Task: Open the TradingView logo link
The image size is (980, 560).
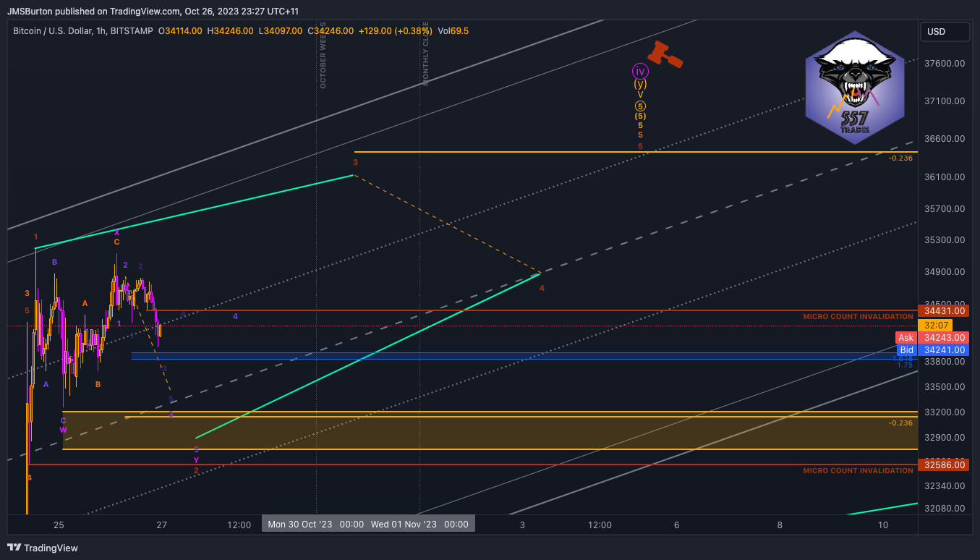Action: tap(42, 548)
